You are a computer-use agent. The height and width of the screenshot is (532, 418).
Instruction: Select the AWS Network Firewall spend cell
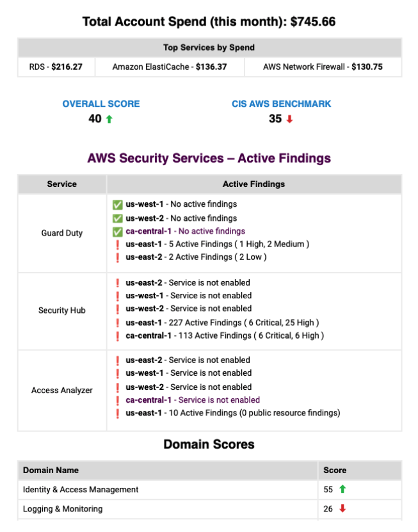[x=323, y=67]
